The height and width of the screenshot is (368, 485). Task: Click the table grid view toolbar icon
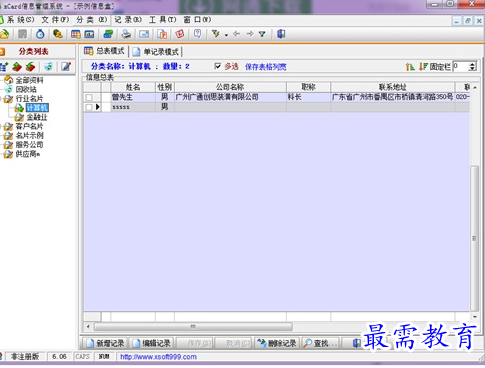(x=76, y=34)
